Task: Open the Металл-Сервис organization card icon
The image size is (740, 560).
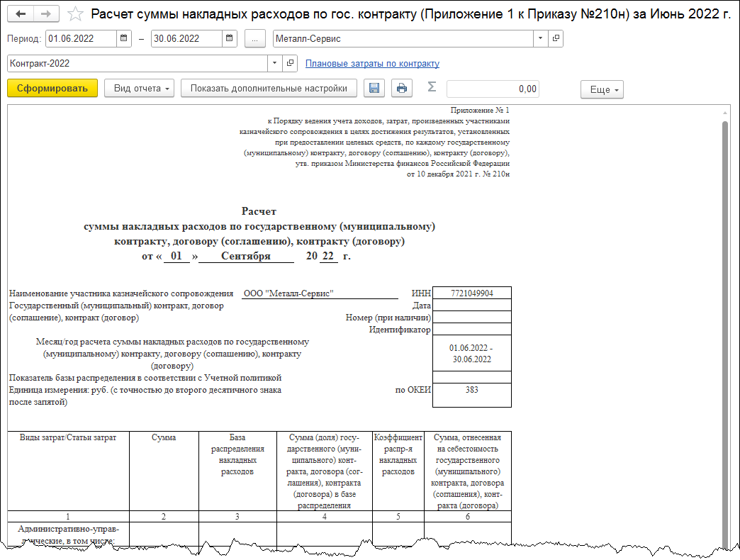Action: (x=556, y=38)
